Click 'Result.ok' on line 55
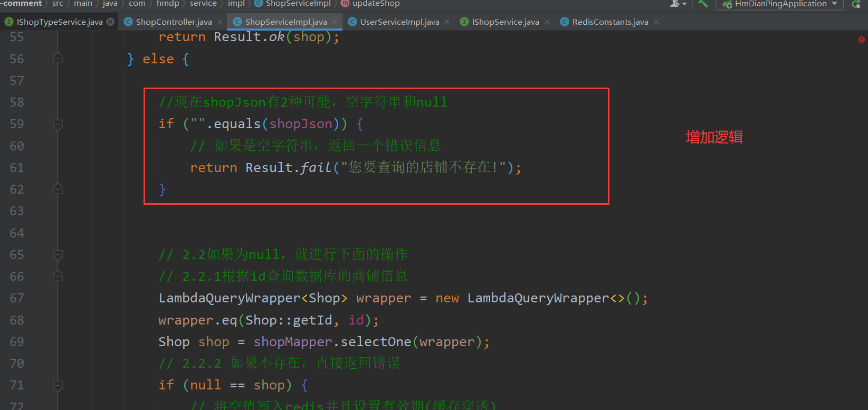Viewport: 868px width, 410px height. 249,37
